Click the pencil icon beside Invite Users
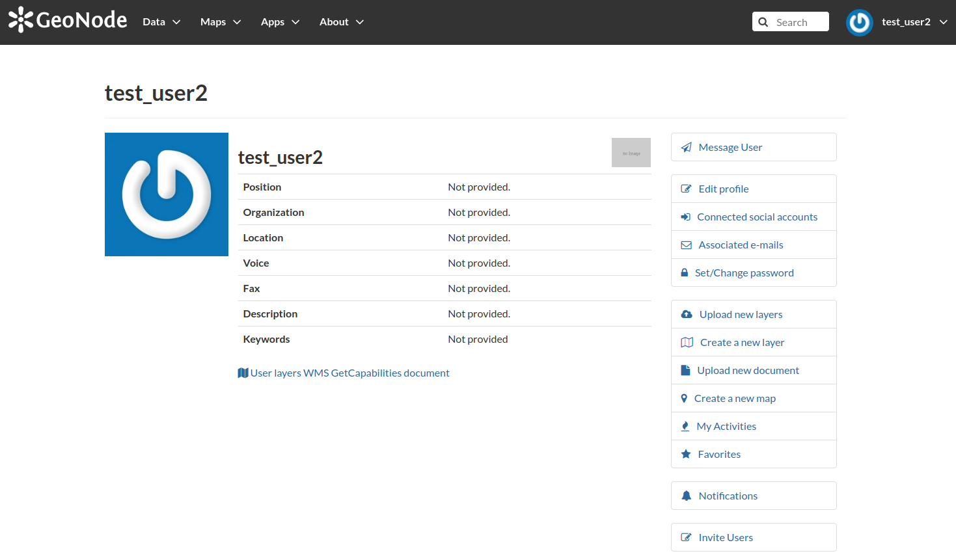The image size is (956, 560). [x=686, y=538]
